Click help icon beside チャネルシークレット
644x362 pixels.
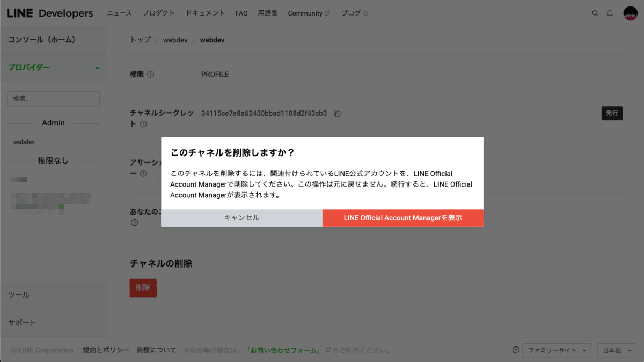(143, 124)
